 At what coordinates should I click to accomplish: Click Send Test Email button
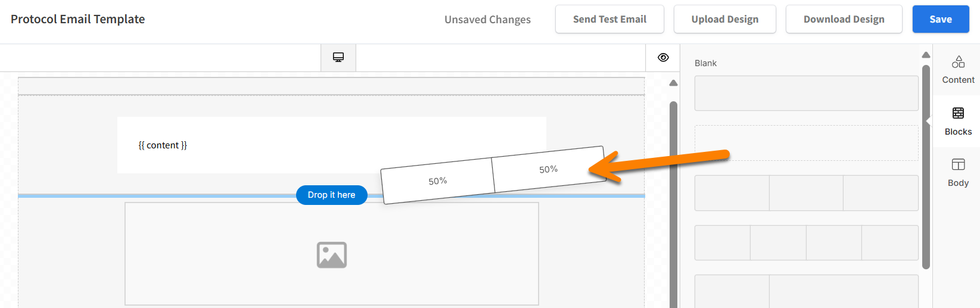(609, 19)
